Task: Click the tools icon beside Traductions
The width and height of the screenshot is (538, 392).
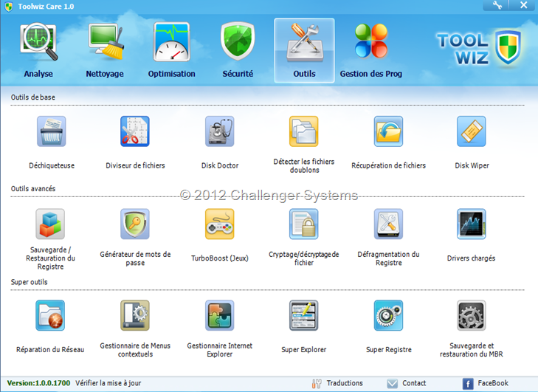Action: [x=317, y=383]
